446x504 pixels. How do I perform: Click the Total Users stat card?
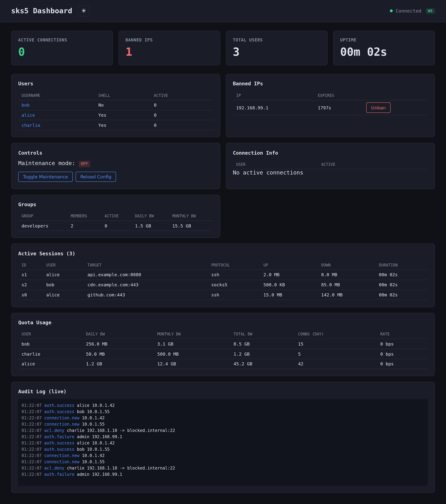(276, 48)
